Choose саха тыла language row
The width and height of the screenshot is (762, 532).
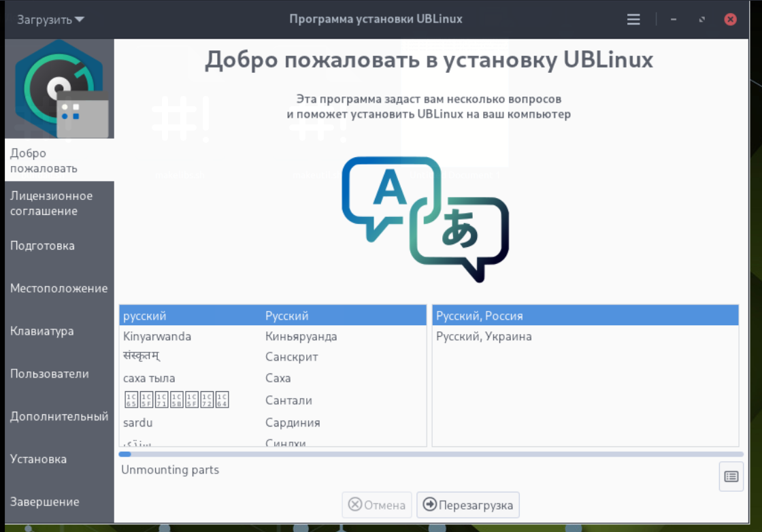(273, 378)
